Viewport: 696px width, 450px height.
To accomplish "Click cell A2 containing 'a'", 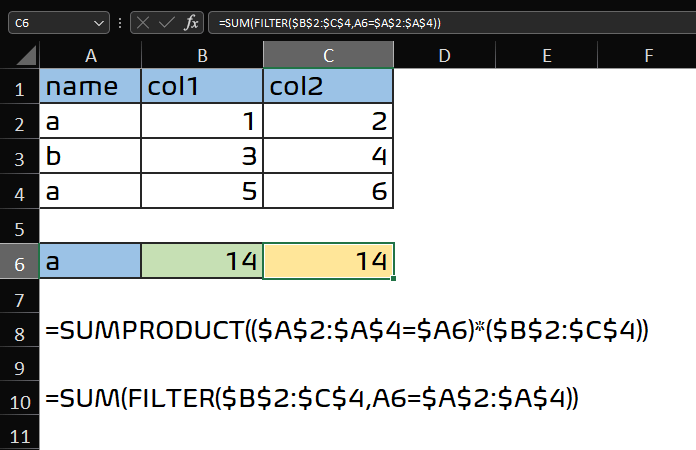I will 90,121.
